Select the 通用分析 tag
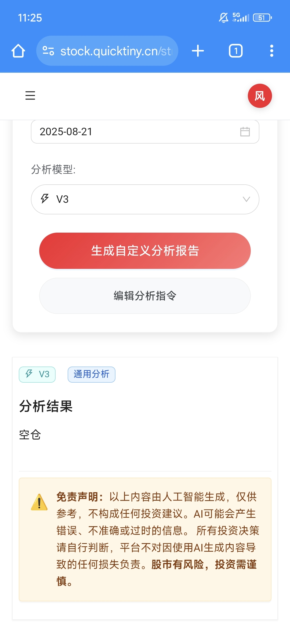Viewport: 290px width, 644px height. coord(92,374)
